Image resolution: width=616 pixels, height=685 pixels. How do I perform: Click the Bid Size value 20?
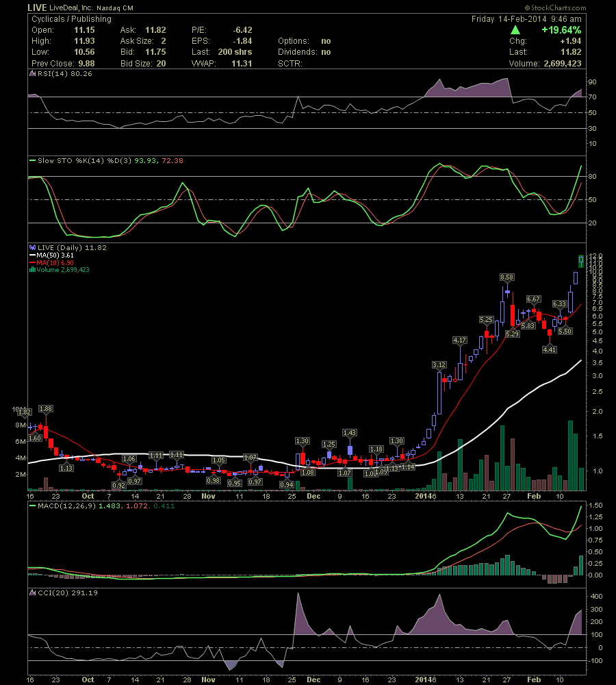161,63
